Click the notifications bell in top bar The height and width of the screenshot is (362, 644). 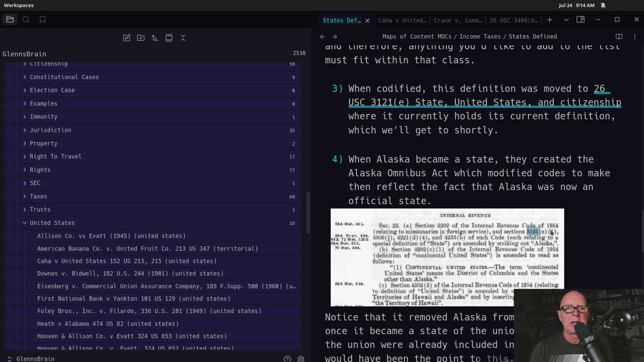coord(603,5)
